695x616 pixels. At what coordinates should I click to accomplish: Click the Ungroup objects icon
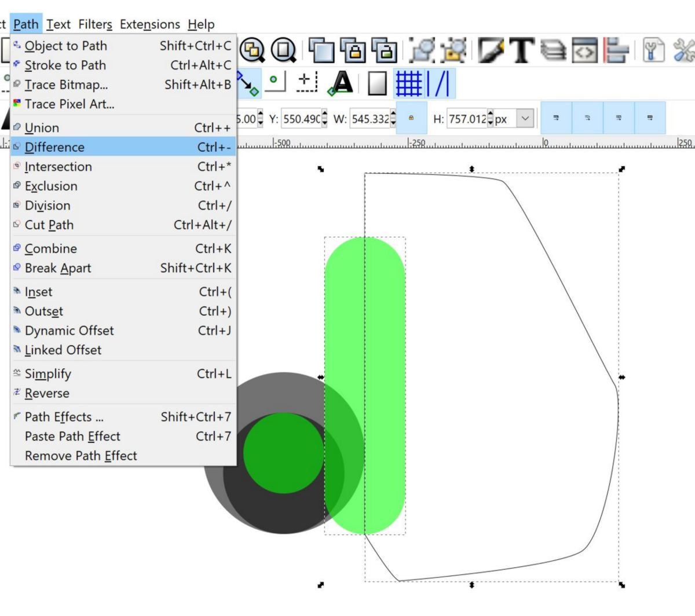point(453,50)
